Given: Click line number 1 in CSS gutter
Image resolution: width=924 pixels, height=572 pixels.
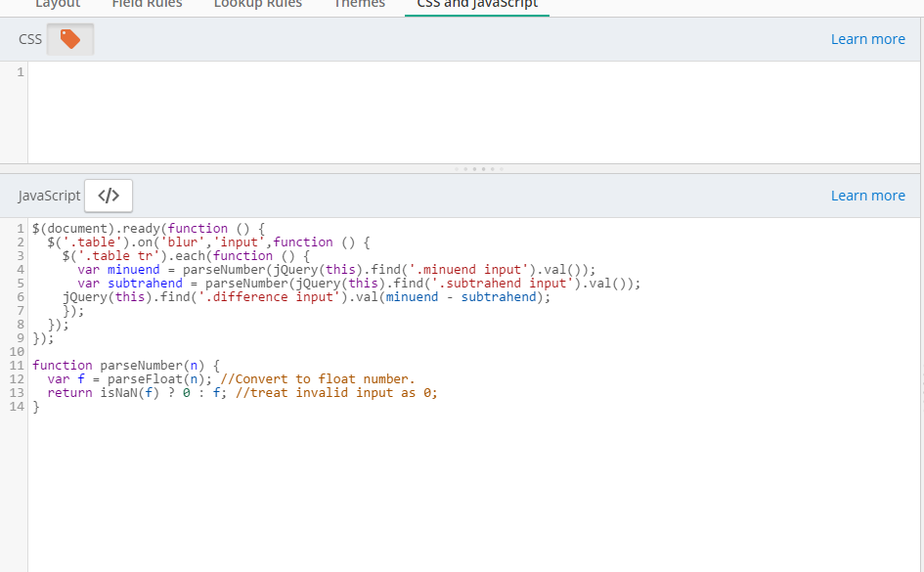Looking at the screenshot, I should click(x=20, y=72).
